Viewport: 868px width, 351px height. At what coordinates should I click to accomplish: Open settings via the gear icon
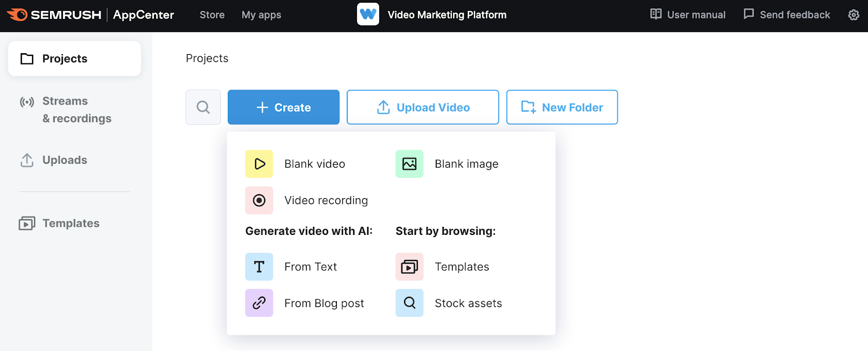(853, 15)
